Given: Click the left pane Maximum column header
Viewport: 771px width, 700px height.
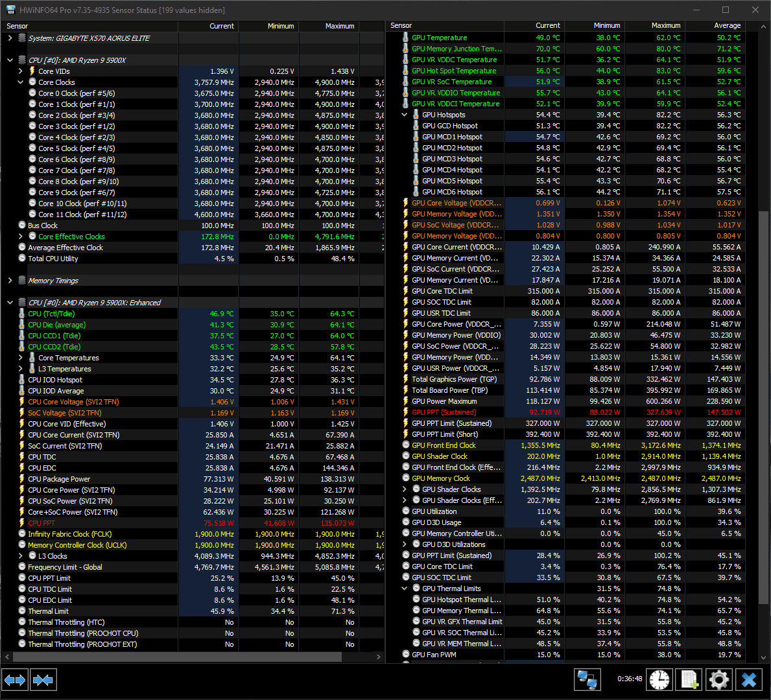Looking at the screenshot, I should point(329,26).
